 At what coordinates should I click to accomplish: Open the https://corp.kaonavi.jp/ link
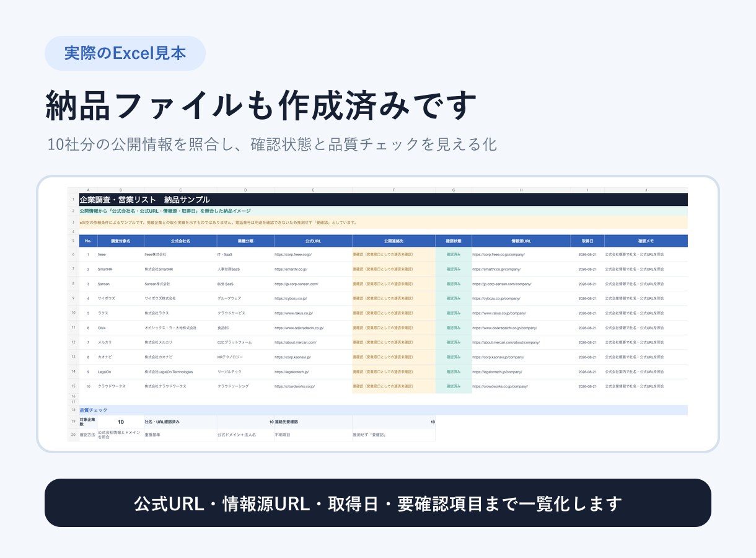[292, 357]
